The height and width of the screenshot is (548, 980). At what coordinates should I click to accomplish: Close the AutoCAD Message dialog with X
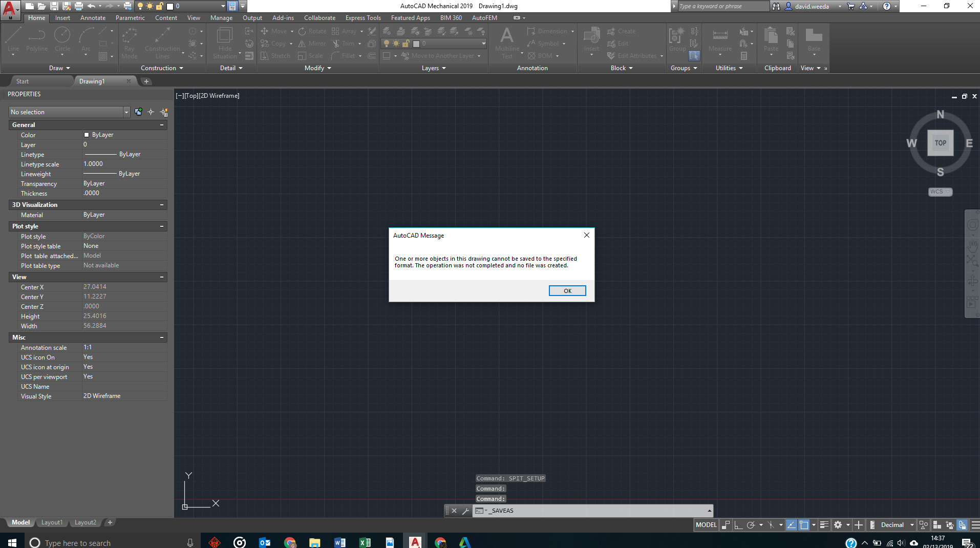tap(587, 235)
